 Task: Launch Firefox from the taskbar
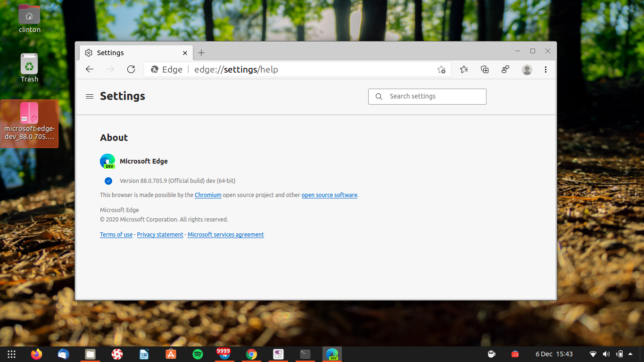pos(36,354)
